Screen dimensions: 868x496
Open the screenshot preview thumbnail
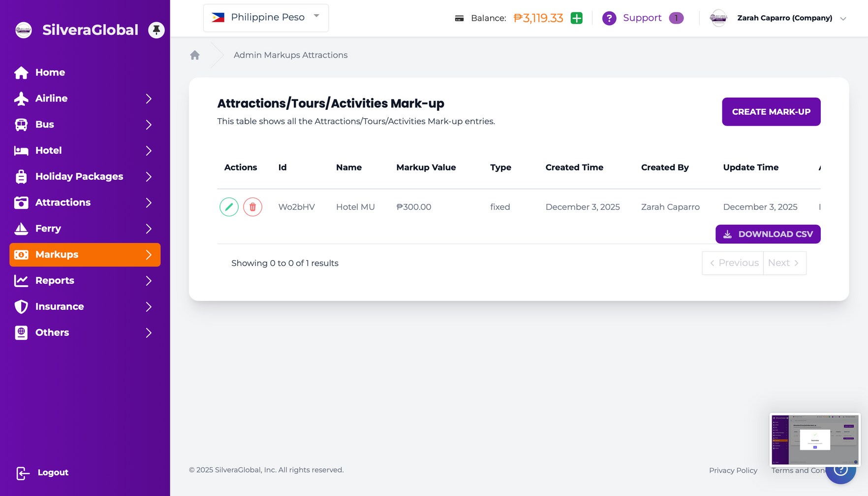(x=814, y=439)
